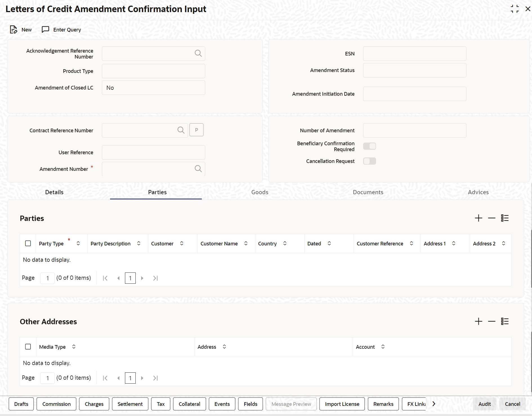Remove selected row from Parties table
532x416 pixels.
(492, 218)
